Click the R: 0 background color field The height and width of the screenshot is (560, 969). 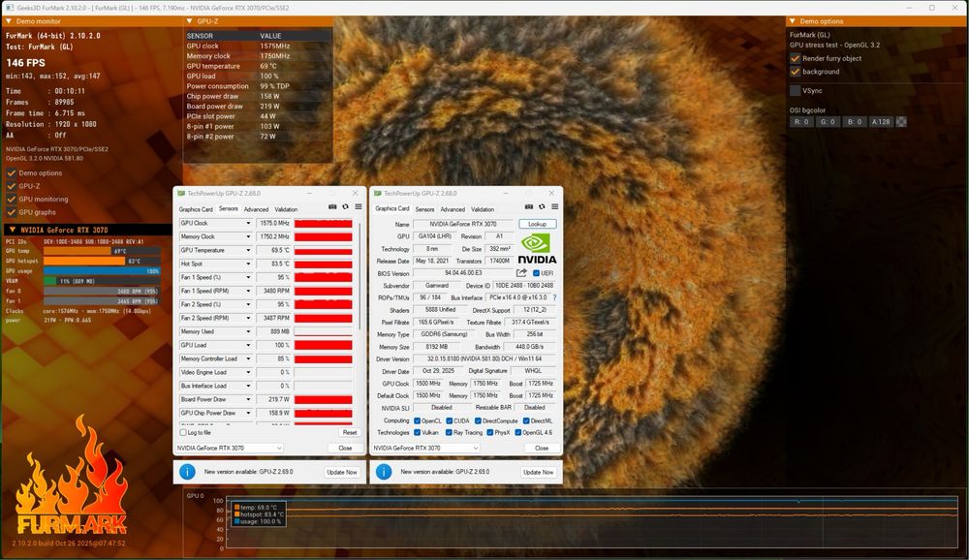click(800, 122)
